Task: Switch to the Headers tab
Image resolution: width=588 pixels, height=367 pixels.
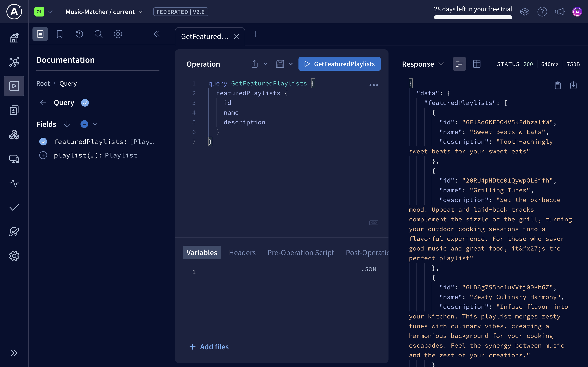Action: point(242,252)
